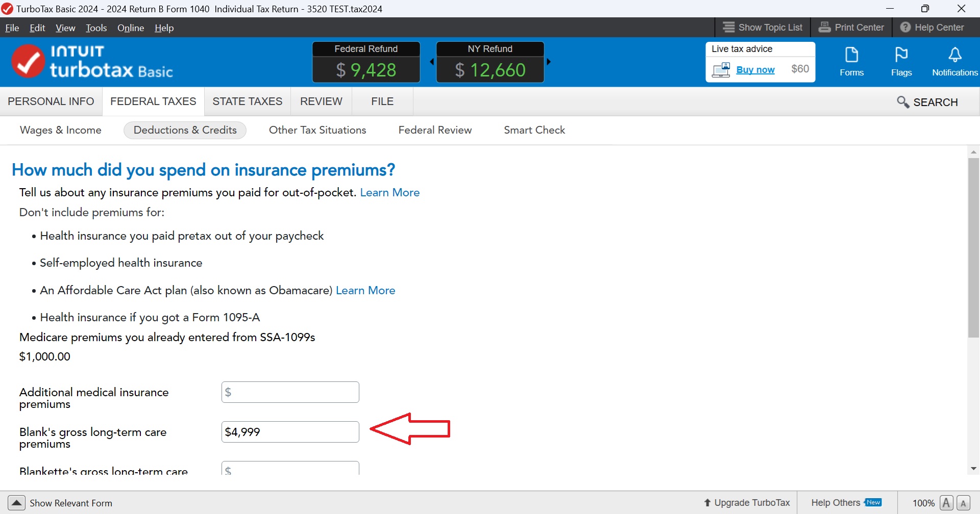
Task: Click the live tax advice laptop icon
Action: 721,70
